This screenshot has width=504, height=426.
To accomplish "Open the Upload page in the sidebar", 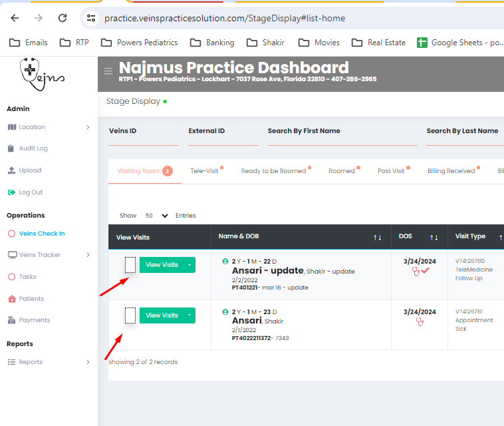I will [30, 170].
